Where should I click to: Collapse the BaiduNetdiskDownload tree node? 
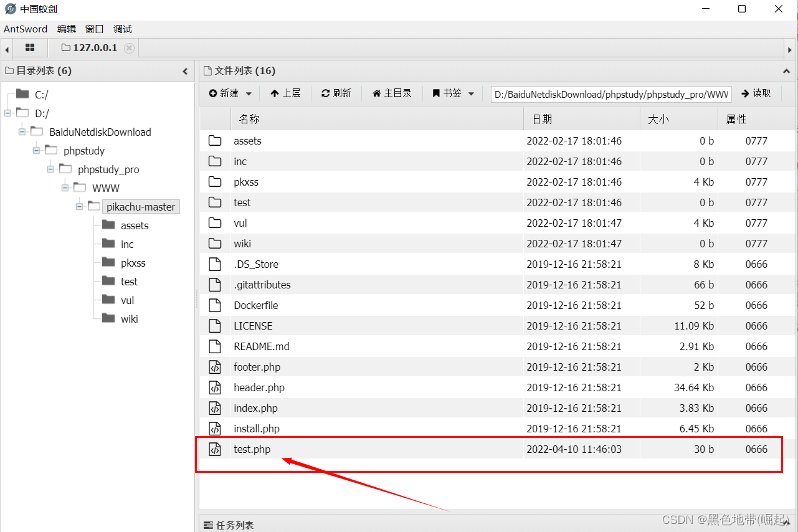tap(22, 131)
